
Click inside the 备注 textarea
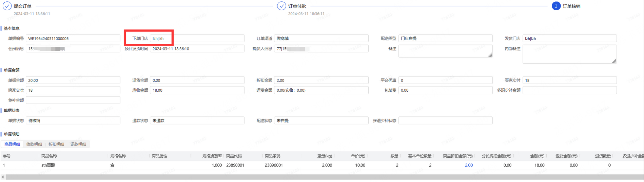tap(445, 51)
